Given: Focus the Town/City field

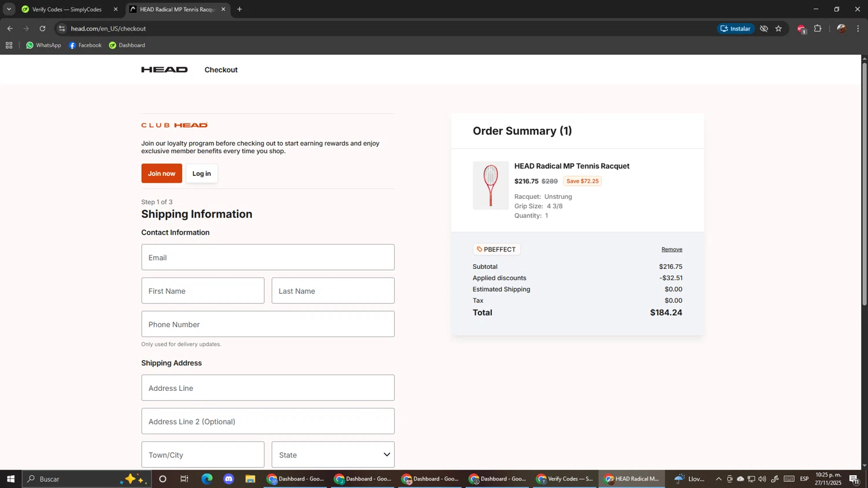Looking at the screenshot, I should tap(203, 455).
